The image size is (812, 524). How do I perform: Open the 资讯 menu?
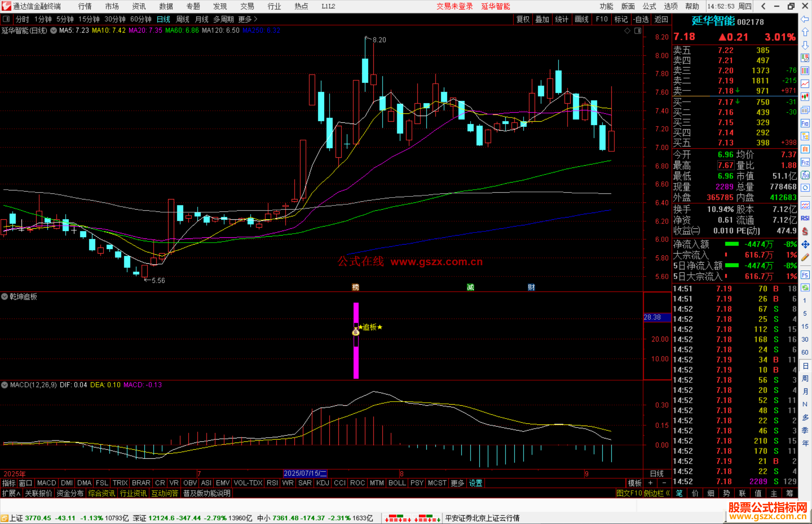coord(139,6)
